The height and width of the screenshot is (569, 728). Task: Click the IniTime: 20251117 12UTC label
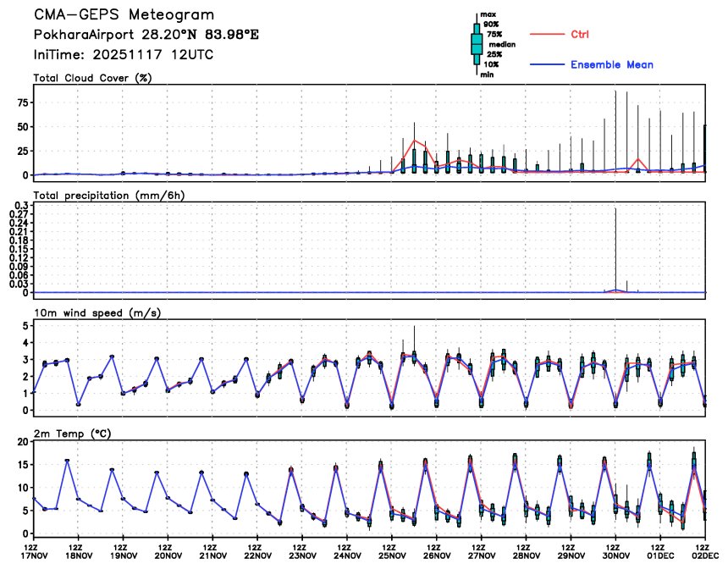point(124,55)
